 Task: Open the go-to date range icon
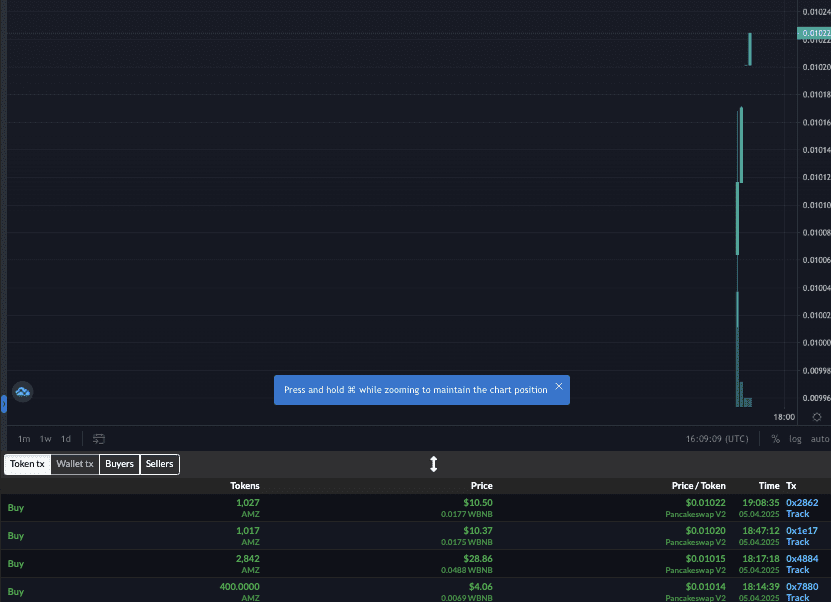(99, 439)
